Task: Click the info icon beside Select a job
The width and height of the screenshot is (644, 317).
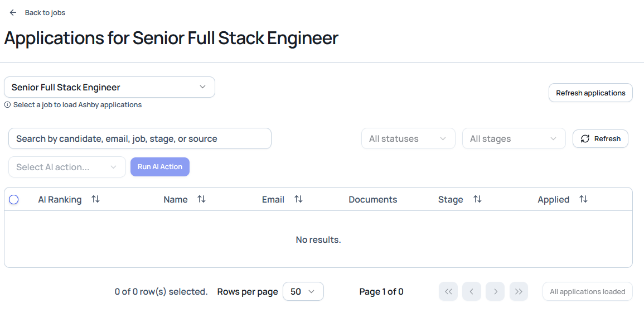Action: (x=8, y=105)
